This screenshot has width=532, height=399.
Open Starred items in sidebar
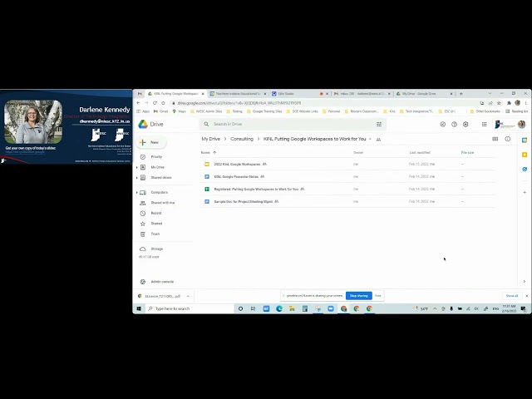pos(156,223)
